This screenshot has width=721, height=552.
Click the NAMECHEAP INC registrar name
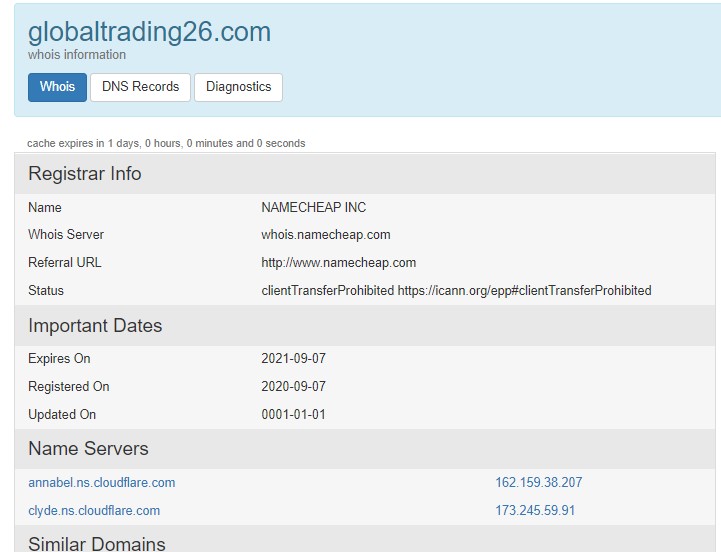(314, 207)
